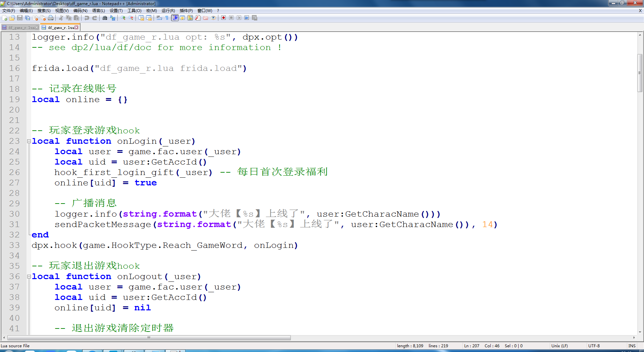Open the 语言(L) language menu
The image size is (644, 352).
pyautogui.click(x=98, y=11)
